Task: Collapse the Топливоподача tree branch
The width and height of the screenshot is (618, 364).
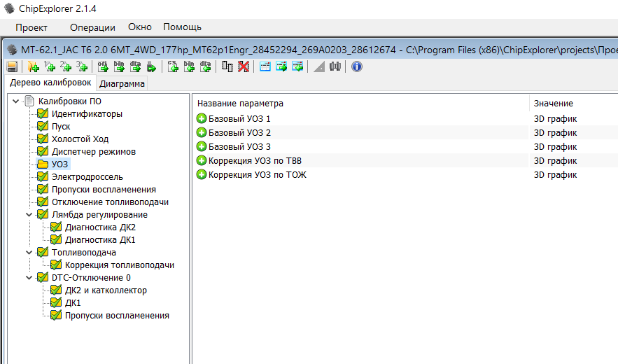Action: click(29, 253)
